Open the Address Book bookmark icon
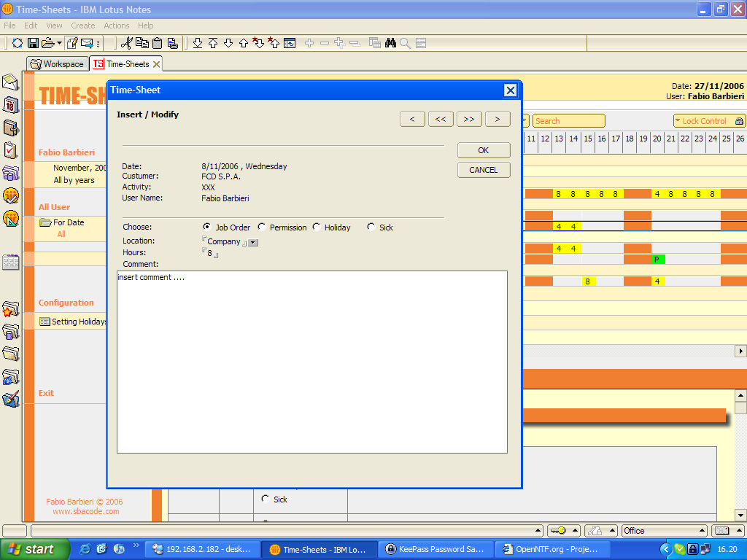The height and width of the screenshot is (560, 747). point(10,128)
